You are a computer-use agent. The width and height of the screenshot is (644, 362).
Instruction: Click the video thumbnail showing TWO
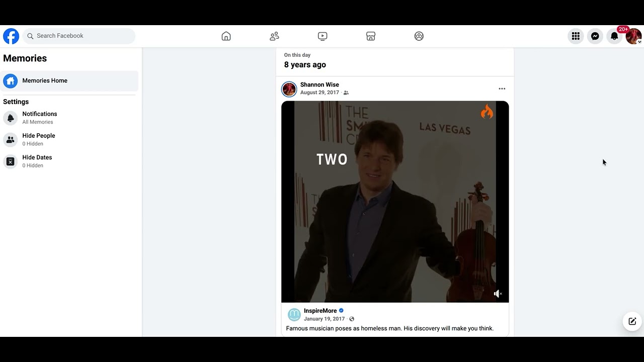[x=395, y=202]
